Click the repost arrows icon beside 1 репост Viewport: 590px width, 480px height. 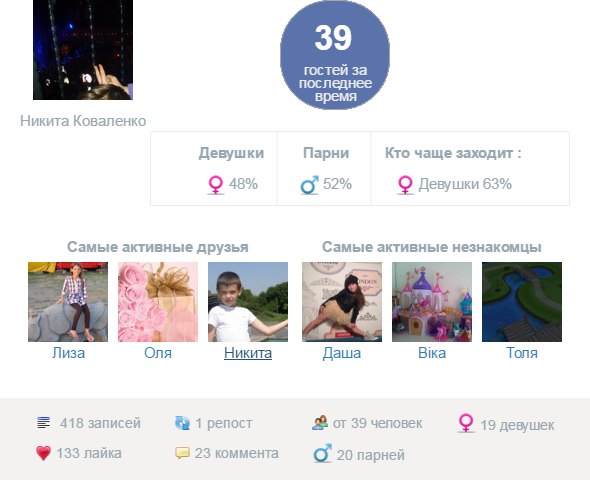coord(182,423)
